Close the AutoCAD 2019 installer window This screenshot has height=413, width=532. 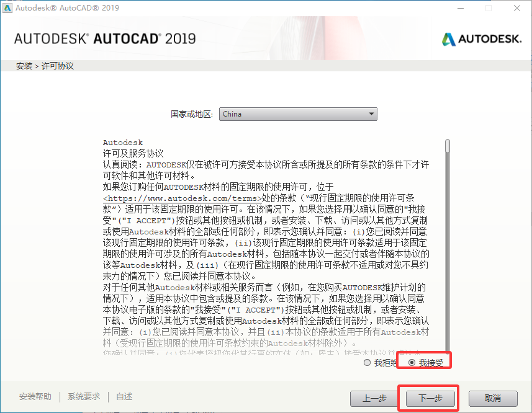[516, 8]
